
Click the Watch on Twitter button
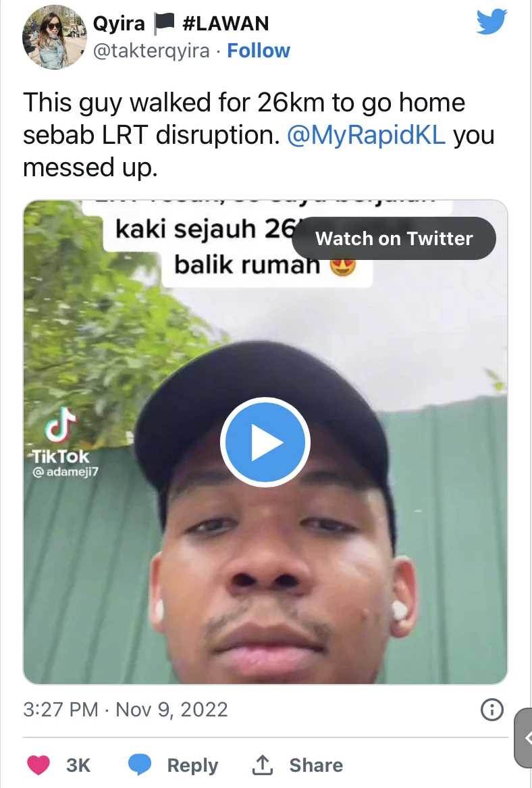click(x=394, y=238)
